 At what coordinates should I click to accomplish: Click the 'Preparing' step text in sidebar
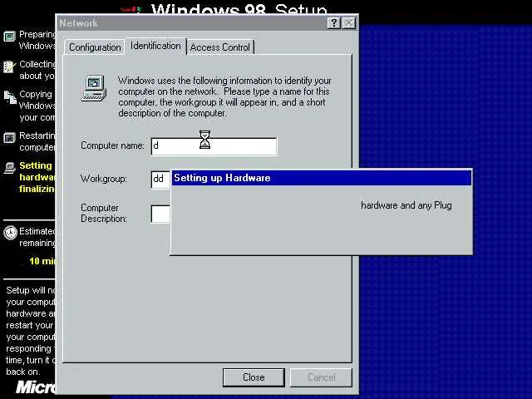pos(37,34)
